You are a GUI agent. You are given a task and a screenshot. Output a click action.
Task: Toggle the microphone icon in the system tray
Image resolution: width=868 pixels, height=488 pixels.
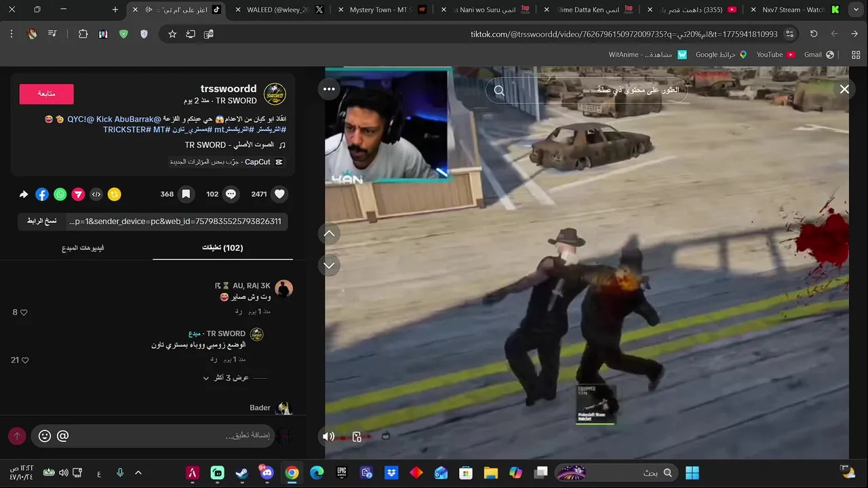(x=120, y=472)
